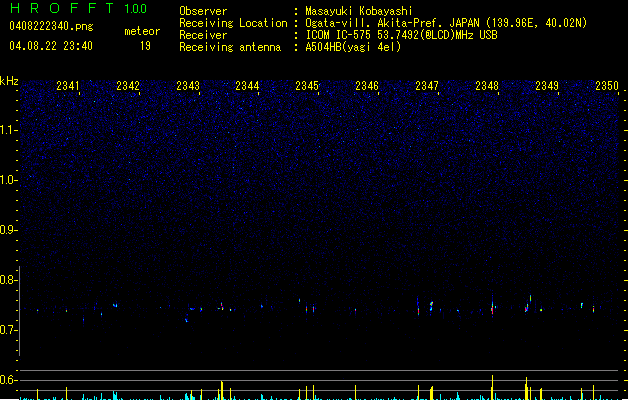Select ICOM IC-575 53.7492 MHz USB text
Image resolution: width=629 pixels, height=400 pixels.
pyautogui.click(x=401, y=35)
